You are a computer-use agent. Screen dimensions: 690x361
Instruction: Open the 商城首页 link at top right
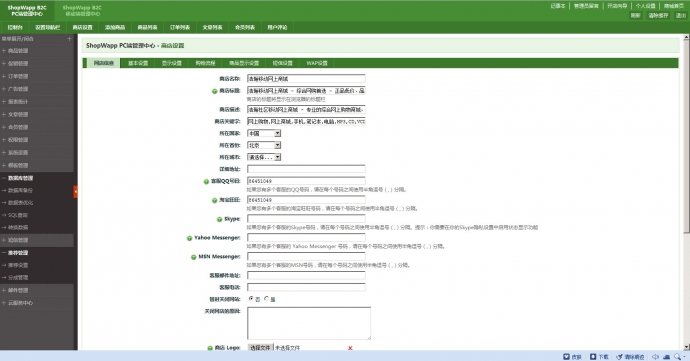pos(674,6)
